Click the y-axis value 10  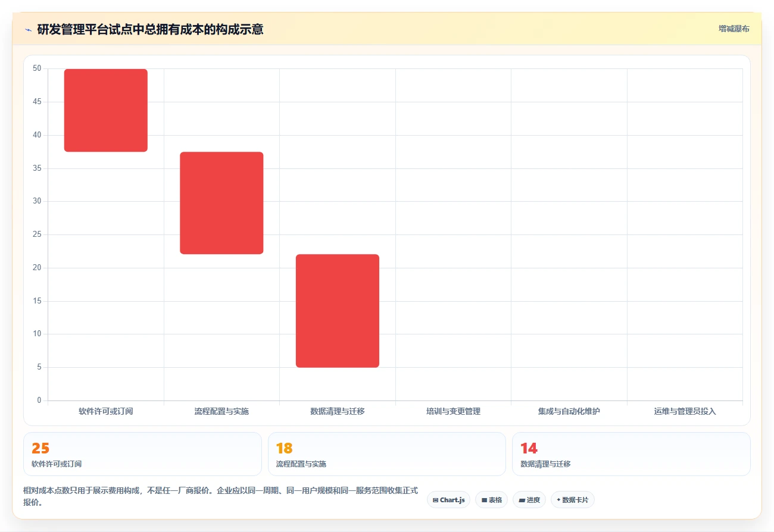pos(37,334)
